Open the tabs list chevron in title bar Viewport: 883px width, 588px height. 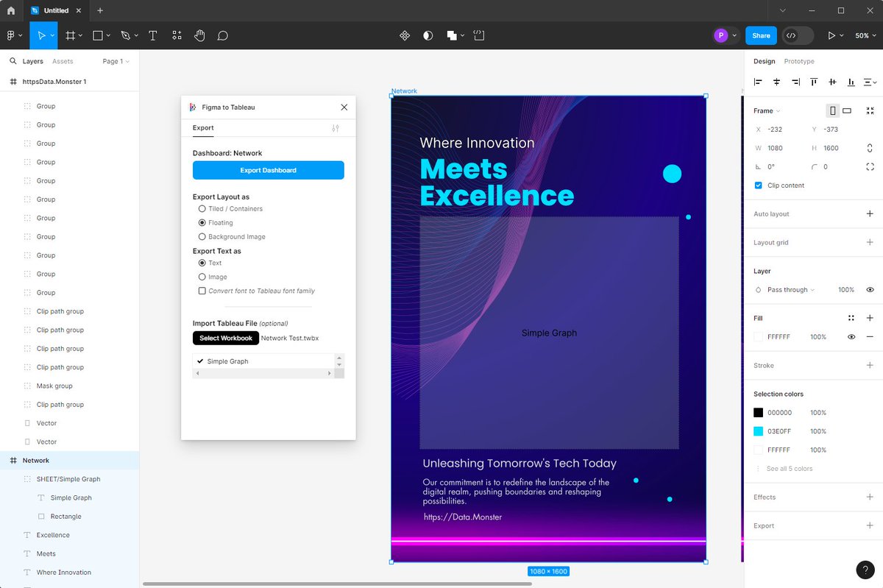[783, 10]
